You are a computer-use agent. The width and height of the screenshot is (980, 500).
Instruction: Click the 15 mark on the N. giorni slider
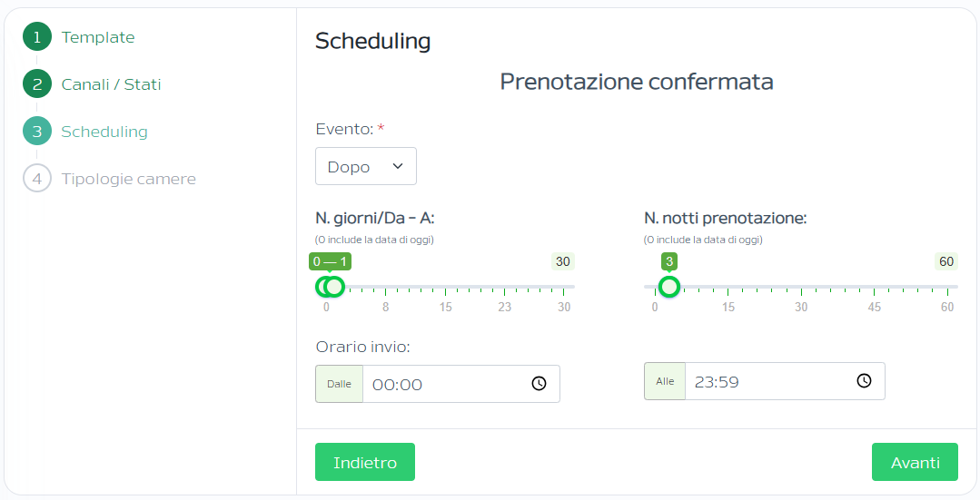(446, 307)
